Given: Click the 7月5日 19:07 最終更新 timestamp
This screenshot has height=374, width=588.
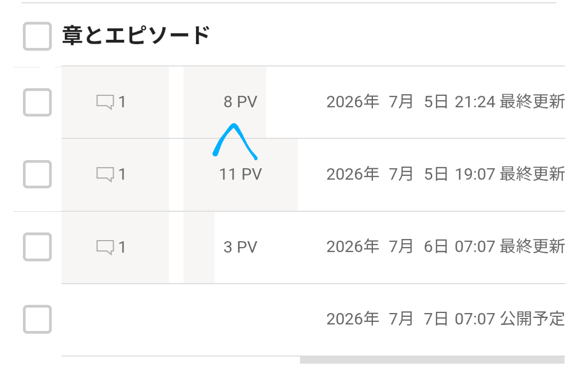Looking at the screenshot, I should (445, 174).
